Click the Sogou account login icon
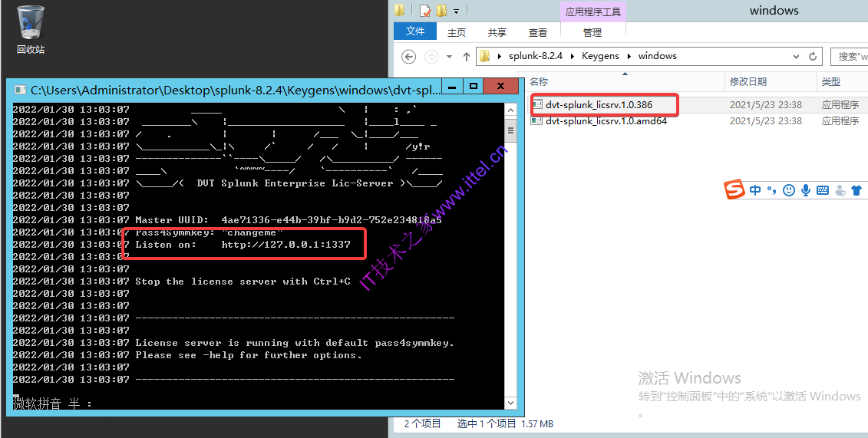 coord(840,191)
